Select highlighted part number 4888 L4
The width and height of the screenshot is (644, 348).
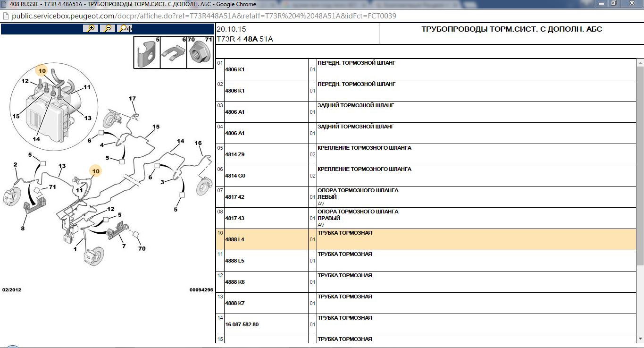point(234,239)
